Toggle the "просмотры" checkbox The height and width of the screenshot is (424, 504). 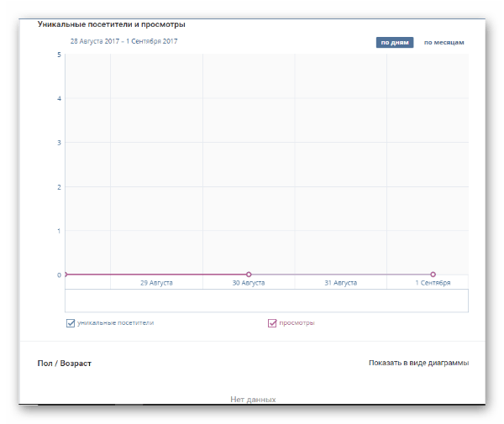(x=272, y=322)
